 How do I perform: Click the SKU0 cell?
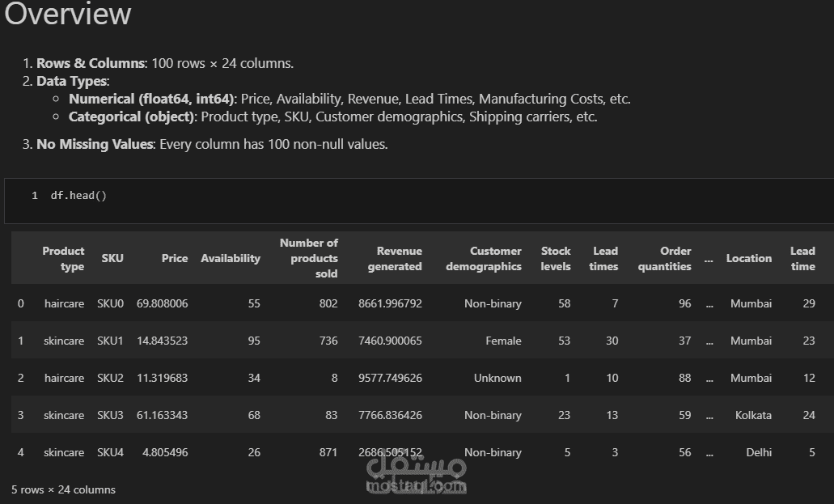(x=110, y=303)
